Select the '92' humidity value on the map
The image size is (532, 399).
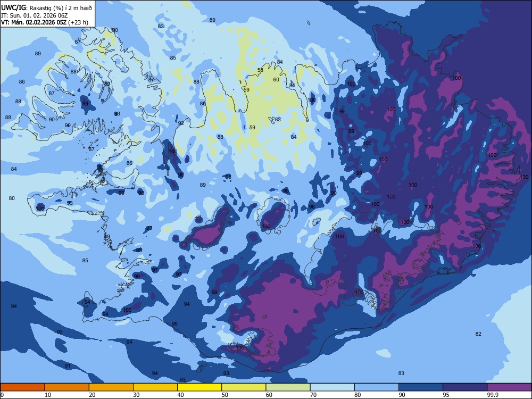pyautogui.click(x=181, y=123)
